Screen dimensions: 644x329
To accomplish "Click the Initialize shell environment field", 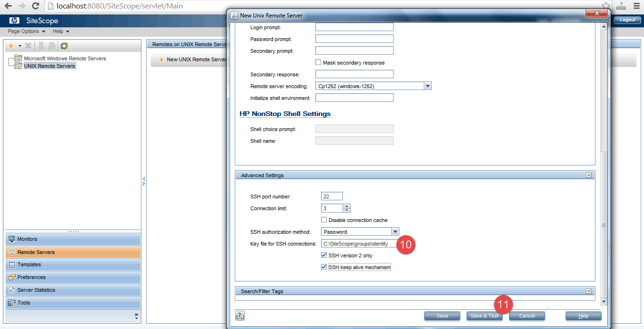I will pos(355,98).
